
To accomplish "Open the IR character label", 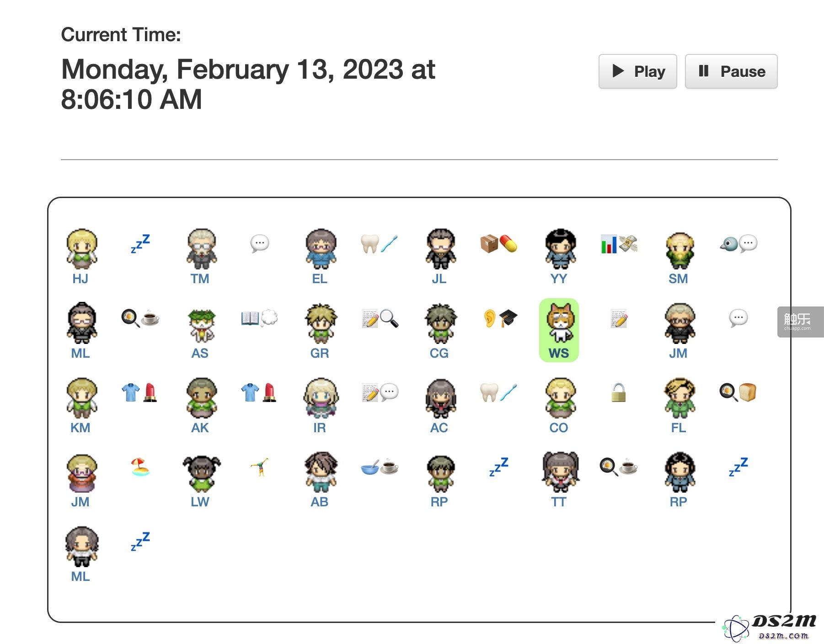I will (x=319, y=428).
